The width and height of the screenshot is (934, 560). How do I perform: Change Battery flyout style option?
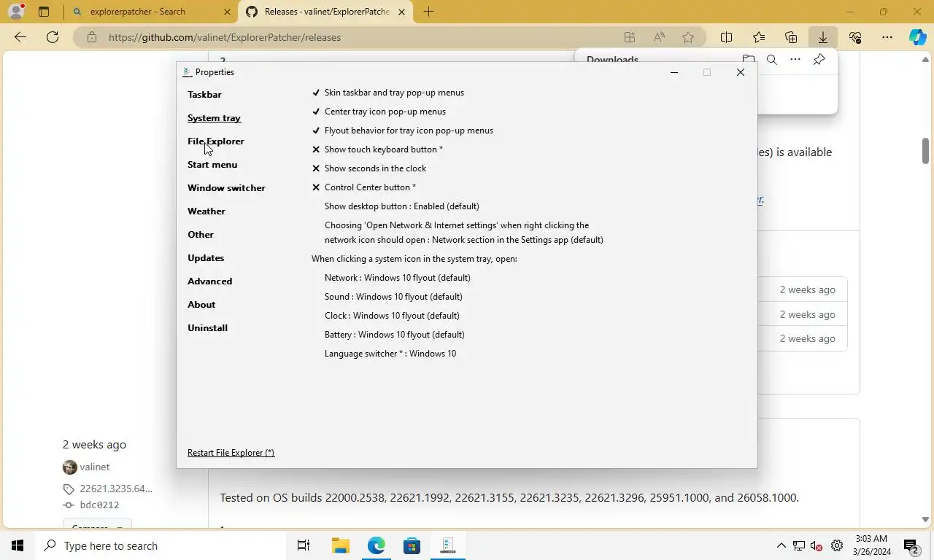395,335
